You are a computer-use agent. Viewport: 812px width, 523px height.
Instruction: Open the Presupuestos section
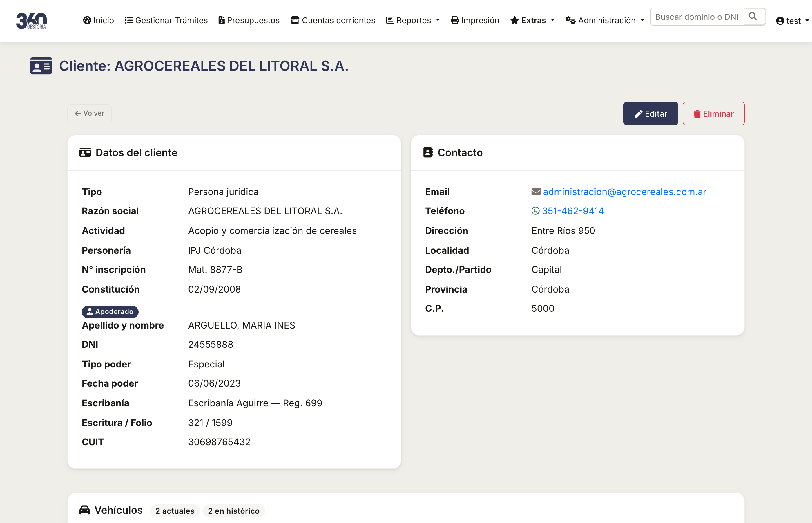[249, 20]
